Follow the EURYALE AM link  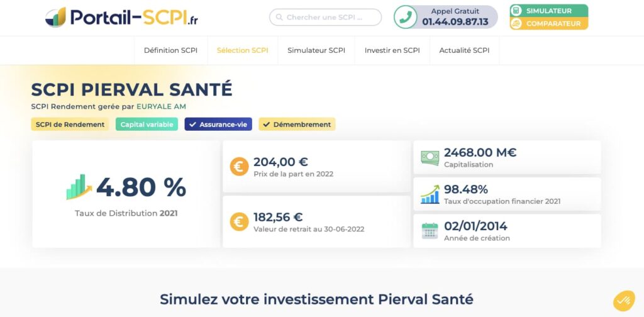[x=162, y=107]
